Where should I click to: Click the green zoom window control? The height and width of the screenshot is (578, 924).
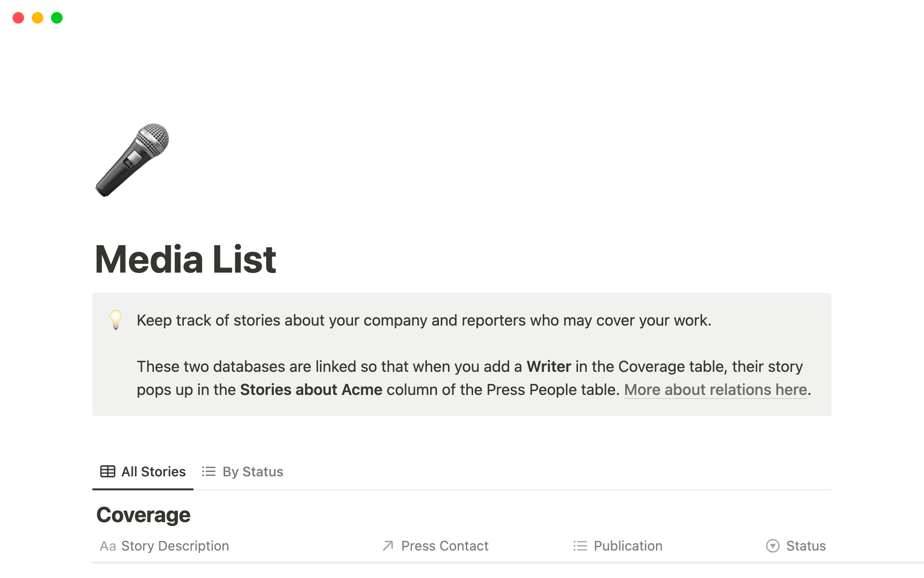[x=57, y=18]
